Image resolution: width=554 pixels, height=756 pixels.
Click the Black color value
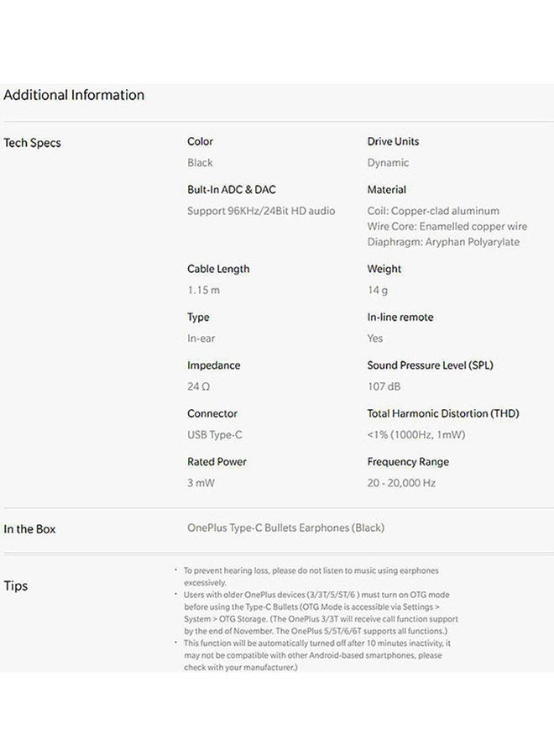(200, 163)
